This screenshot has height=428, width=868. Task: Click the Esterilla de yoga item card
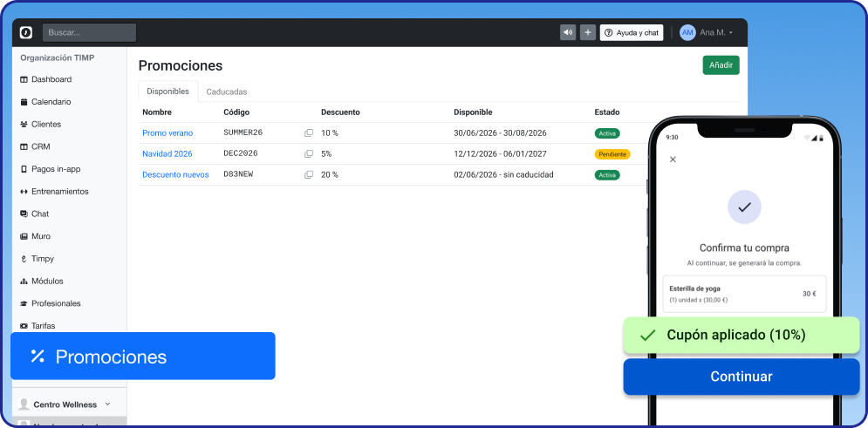(744, 294)
